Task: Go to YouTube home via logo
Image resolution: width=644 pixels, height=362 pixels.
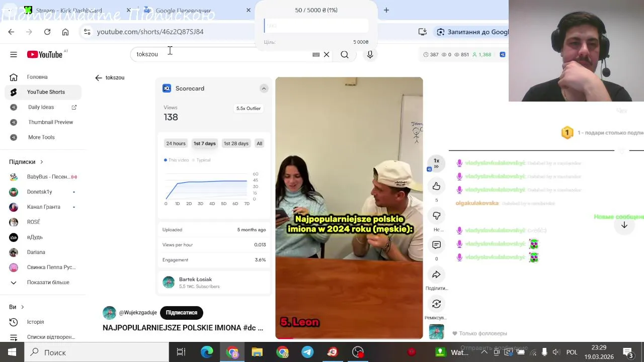Action: pos(45,54)
